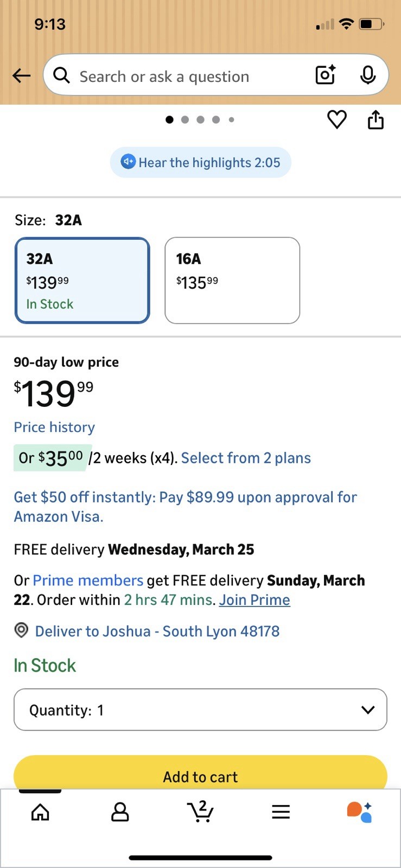
Task: Open the shopping cart icon
Action: (x=200, y=812)
